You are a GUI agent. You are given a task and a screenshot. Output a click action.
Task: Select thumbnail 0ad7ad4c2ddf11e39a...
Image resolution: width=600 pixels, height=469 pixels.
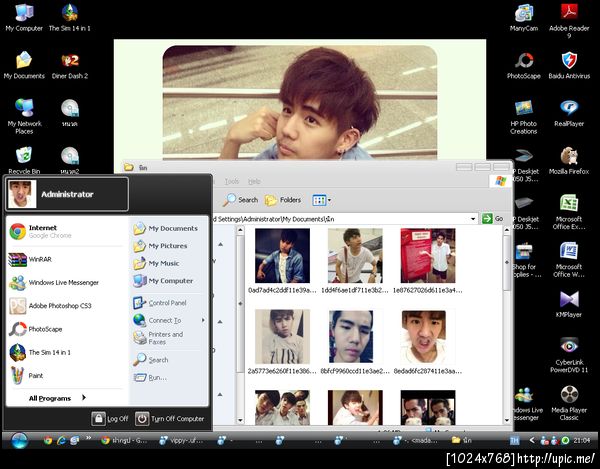(282, 261)
